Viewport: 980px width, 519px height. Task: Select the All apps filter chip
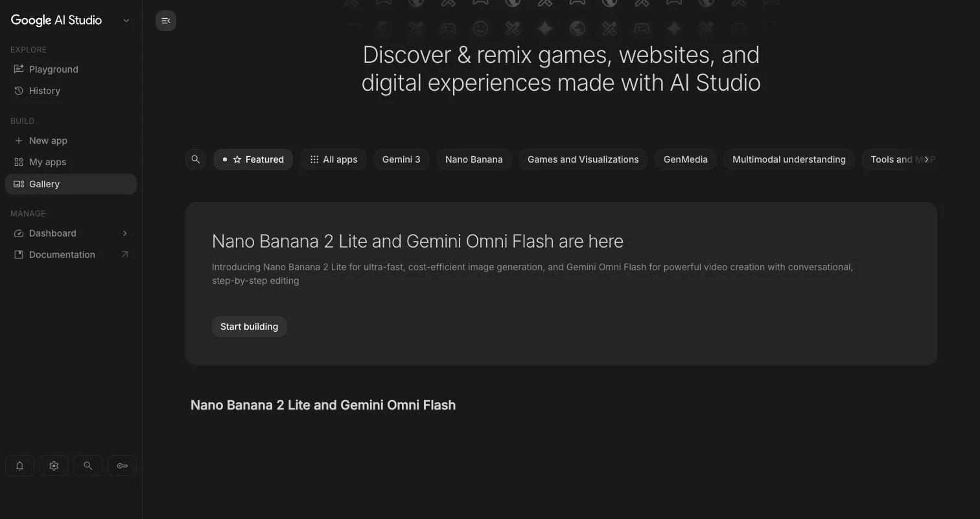[x=333, y=159]
